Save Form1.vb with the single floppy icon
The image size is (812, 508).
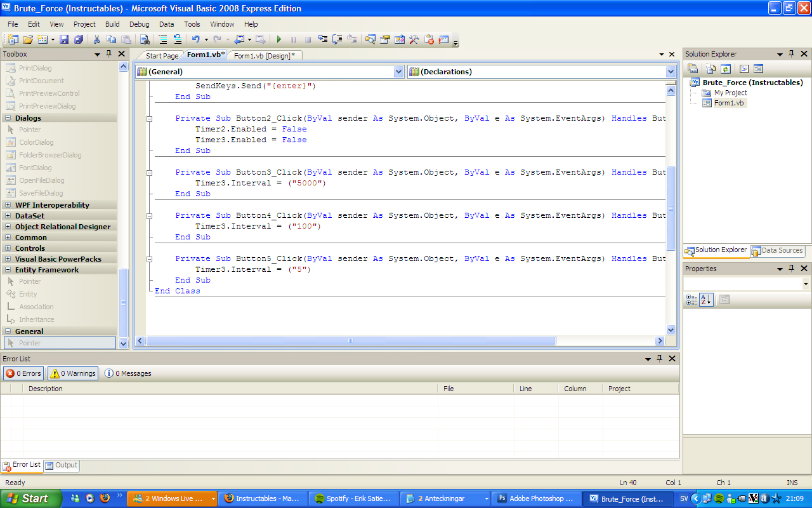click(x=64, y=39)
